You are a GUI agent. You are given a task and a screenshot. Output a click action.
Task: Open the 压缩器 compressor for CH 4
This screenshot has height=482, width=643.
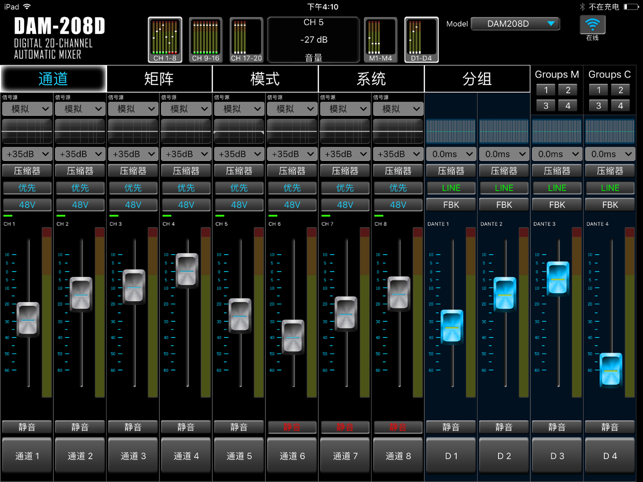click(x=186, y=171)
